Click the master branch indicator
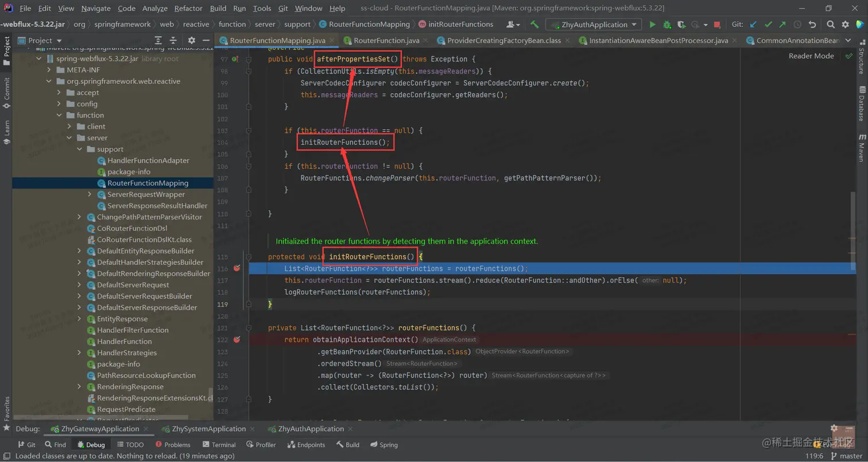 847,456
